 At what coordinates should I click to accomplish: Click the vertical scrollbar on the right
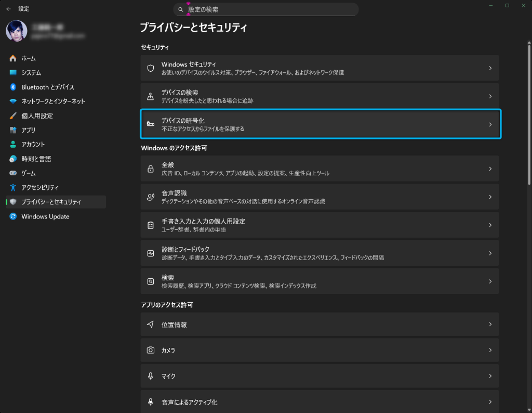pyautogui.click(x=529, y=104)
